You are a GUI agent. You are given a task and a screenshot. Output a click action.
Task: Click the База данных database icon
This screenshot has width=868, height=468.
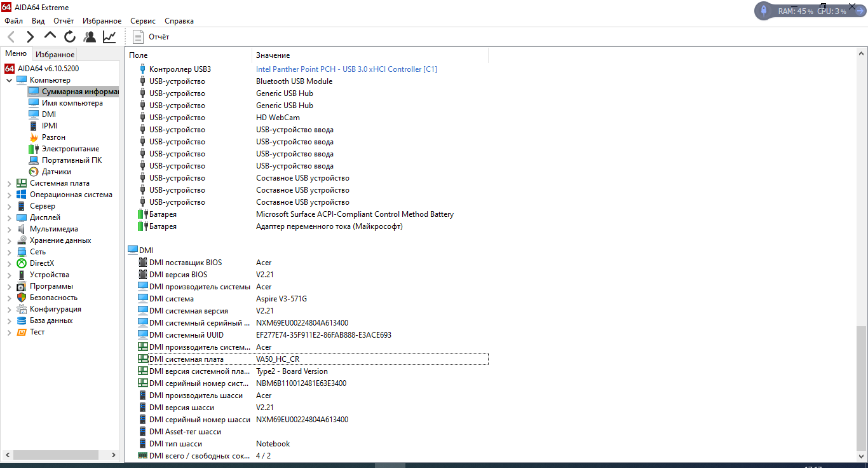22,320
